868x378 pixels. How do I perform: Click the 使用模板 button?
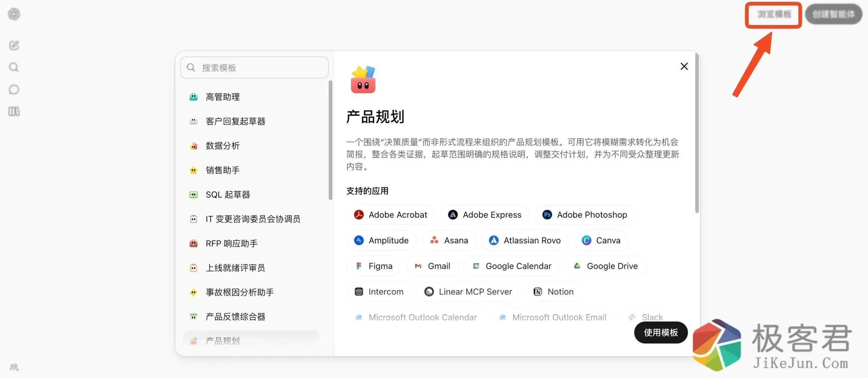(660, 333)
